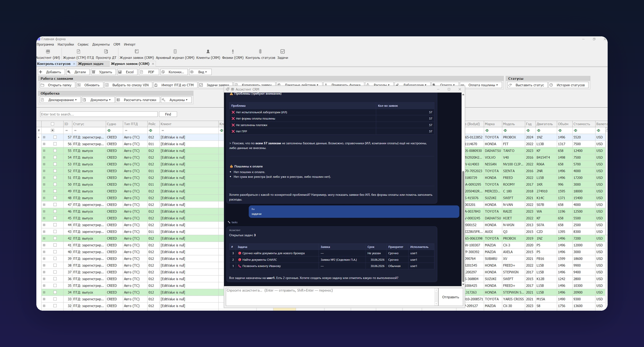Click the scroll-up arrow in Ассистент chat

(x=463, y=94)
